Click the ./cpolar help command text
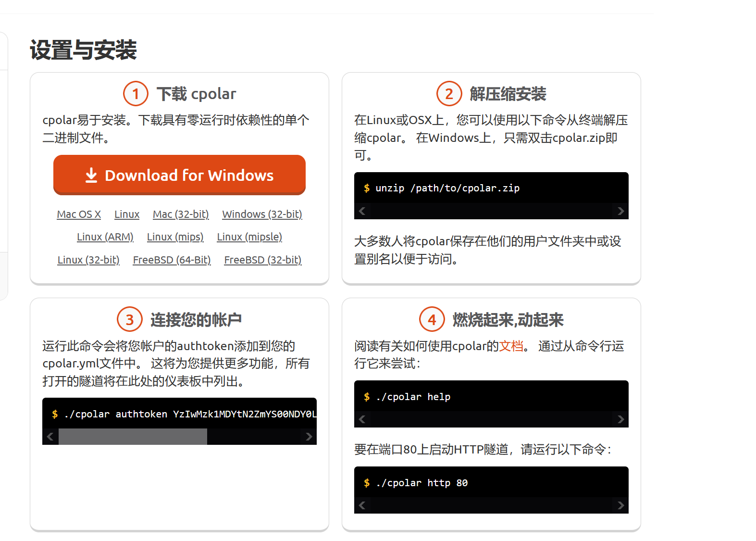Image resolution: width=756 pixels, height=541 pixels. pyautogui.click(x=413, y=397)
